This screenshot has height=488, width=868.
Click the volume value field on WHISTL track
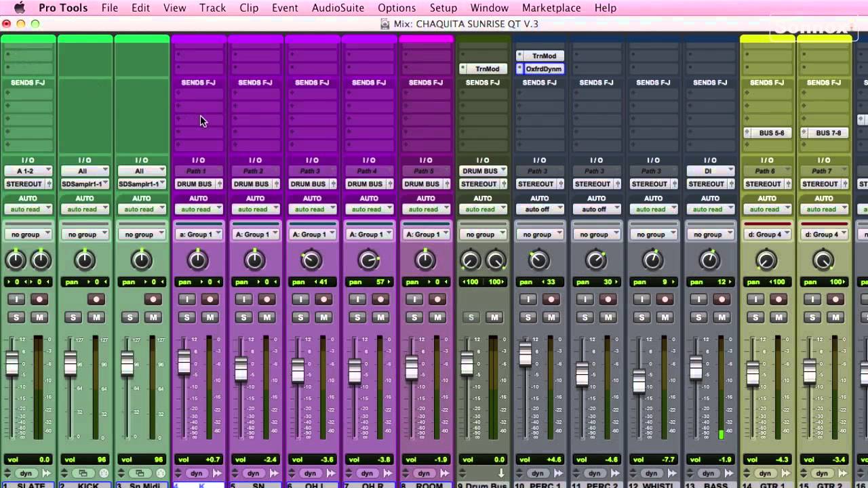pos(653,459)
